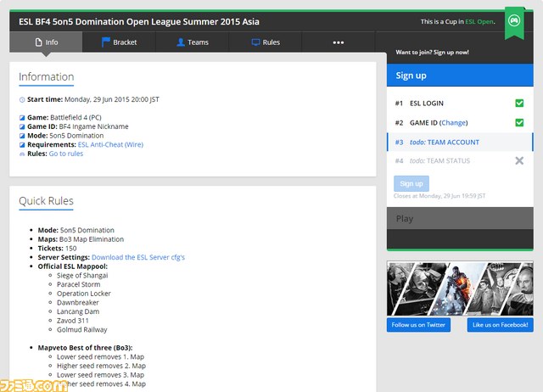Viewport: 543px width, 392px height.
Task: Click the gamepad icon on green ribbon
Action: (x=514, y=20)
